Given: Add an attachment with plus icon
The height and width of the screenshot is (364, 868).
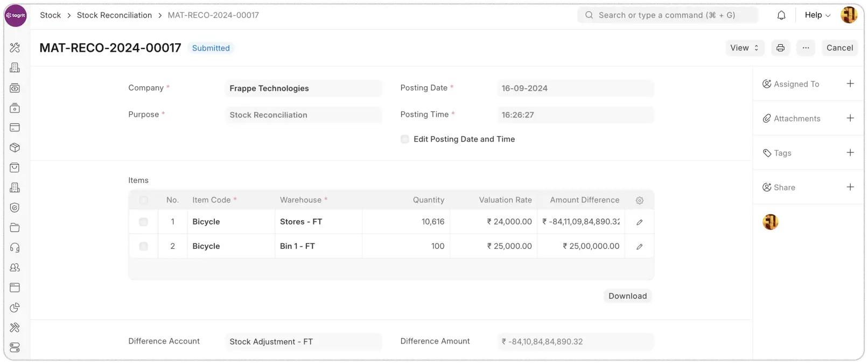Looking at the screenshot, I should coord(850,118).
